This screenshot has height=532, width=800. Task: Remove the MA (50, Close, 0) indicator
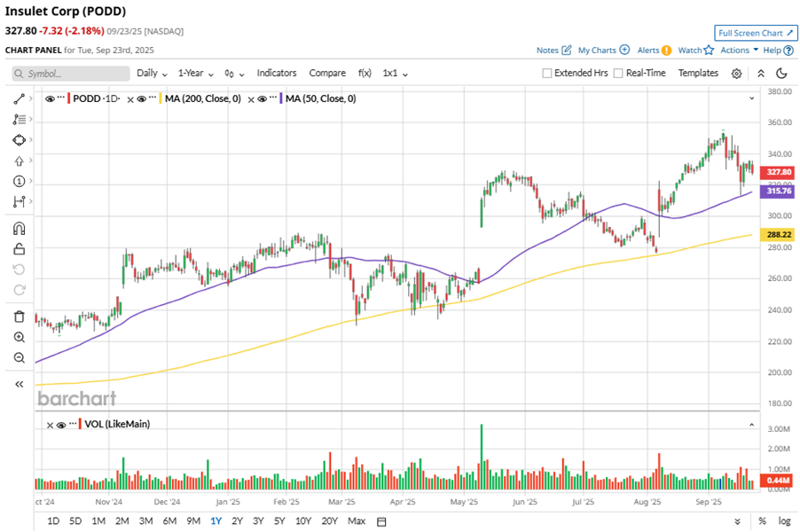(250, 100)
